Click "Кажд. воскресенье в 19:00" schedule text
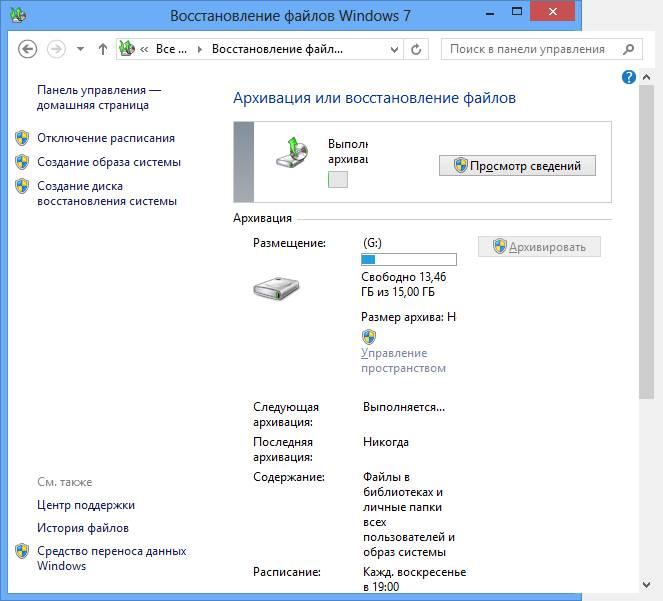This screenshot has height=601, width=663. pyautogui.click(x=414, y=579)
